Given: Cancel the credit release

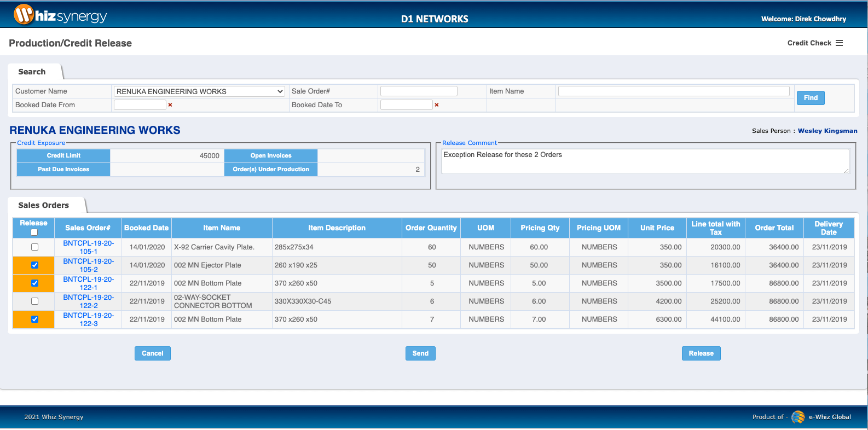Looking at the screenshot, I should coord(153,353).
